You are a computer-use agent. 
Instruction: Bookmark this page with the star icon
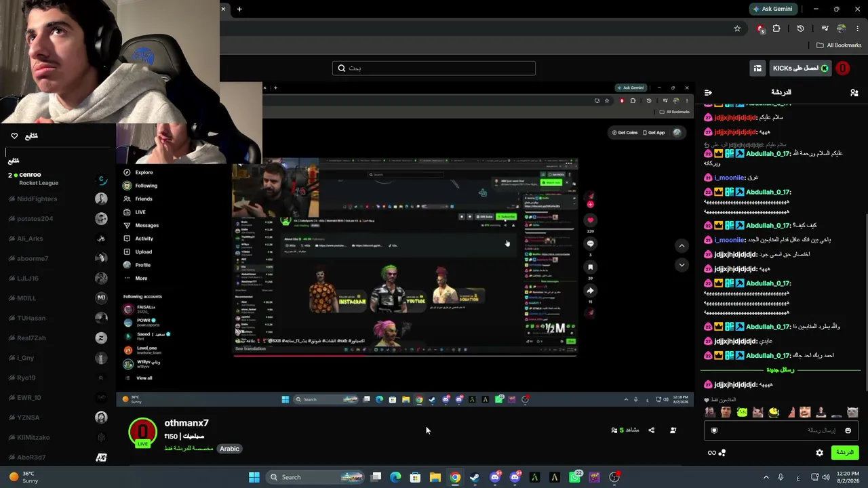(737, 28)
